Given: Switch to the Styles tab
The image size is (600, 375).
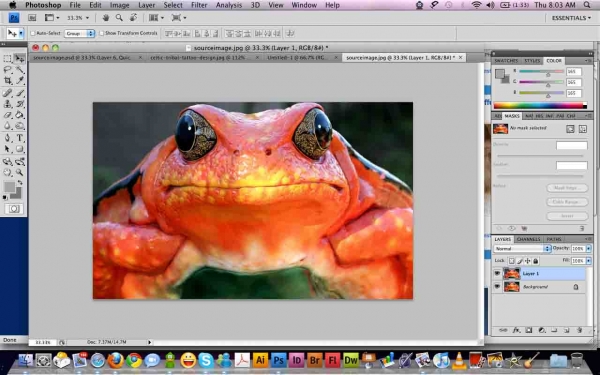Looking at the screenshot, I should [532, 61].
